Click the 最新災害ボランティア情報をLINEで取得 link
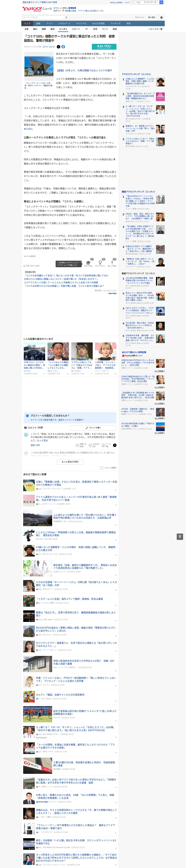The height and width of the screenshot is (868, 186). pos(40,2)
